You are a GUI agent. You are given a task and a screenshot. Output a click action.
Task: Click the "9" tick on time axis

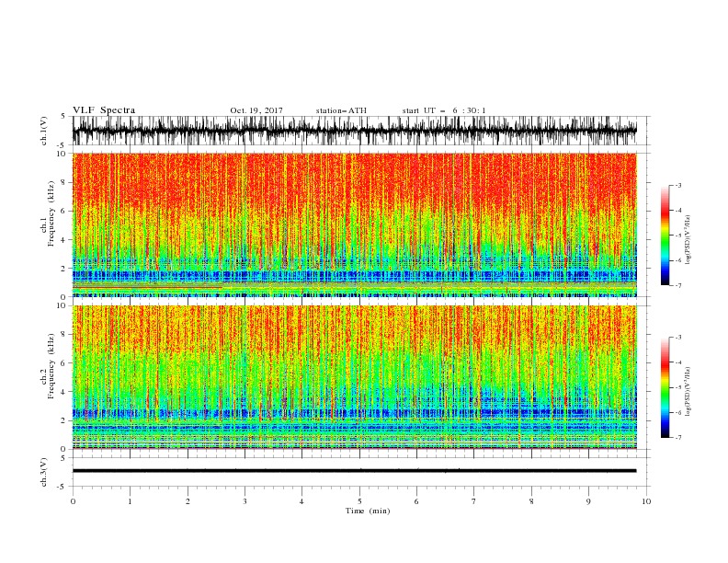tap(588, 501)
